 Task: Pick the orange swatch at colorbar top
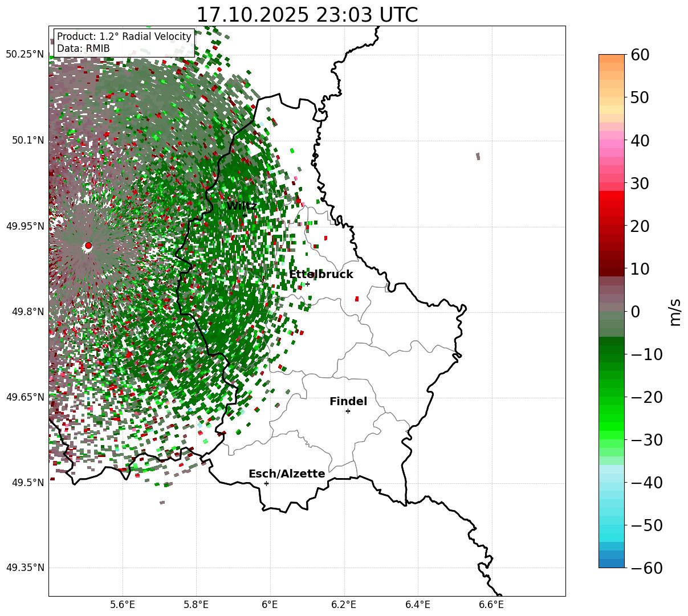612,59
